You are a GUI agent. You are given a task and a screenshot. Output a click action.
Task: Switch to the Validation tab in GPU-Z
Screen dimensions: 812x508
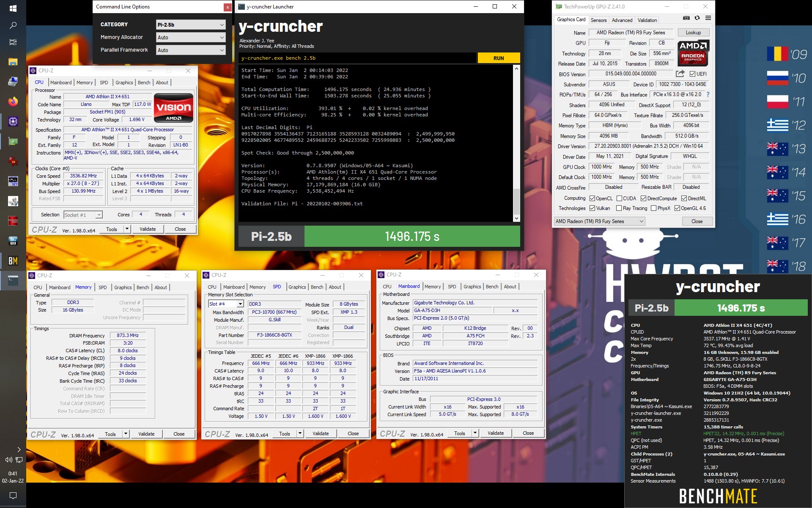tap(647, 20)
